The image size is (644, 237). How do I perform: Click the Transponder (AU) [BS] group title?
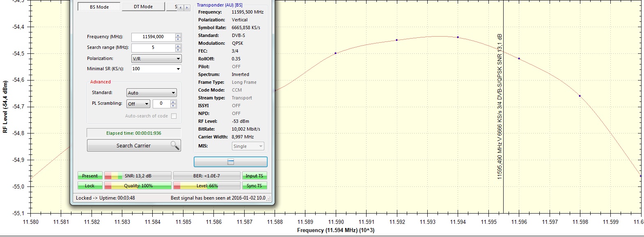tap(220, 5)
